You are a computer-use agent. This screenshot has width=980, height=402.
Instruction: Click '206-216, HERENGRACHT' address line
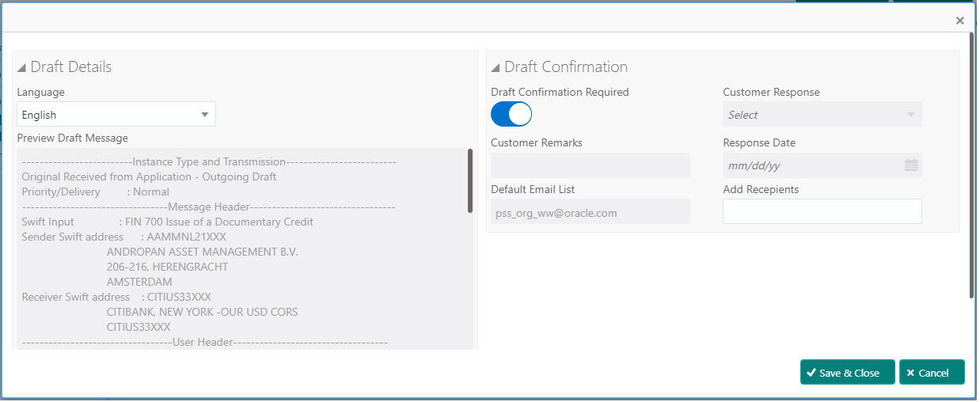click(x=167, y=267)
